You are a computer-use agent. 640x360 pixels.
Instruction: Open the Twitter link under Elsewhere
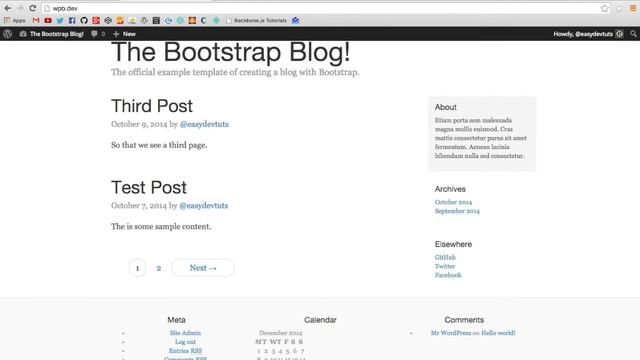click(445, 266)
